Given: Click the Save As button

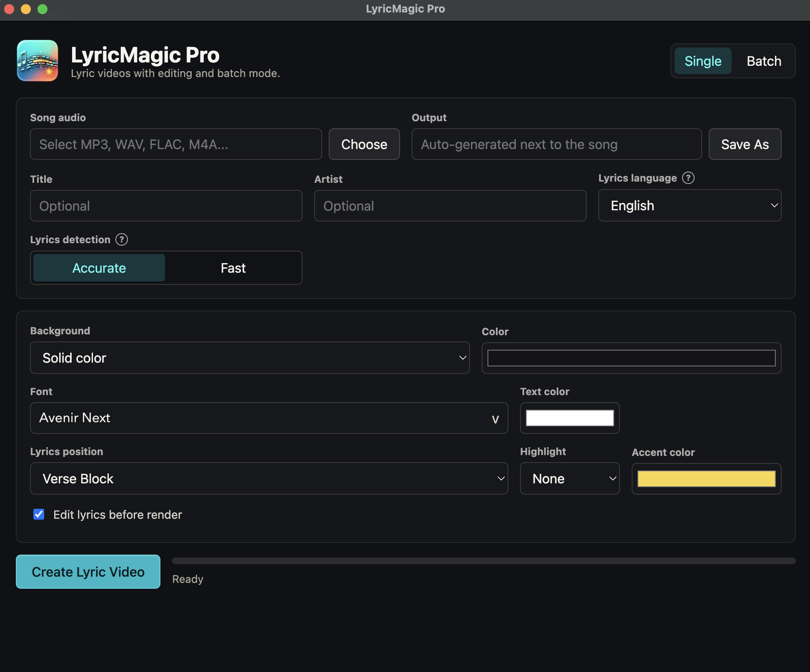Looking at the screenshot, I should click(745, 144).
